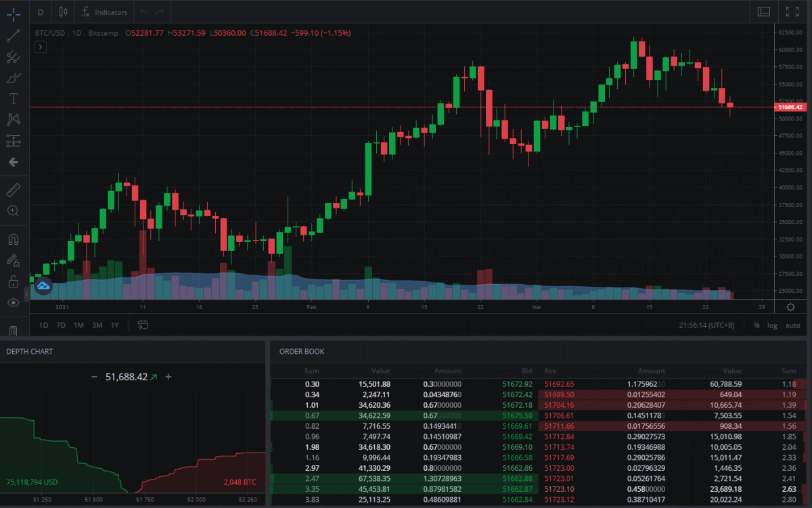This screenshot has height=508, width=812.
Task: Toggle log scale on price axis
Action: [772, 325]
